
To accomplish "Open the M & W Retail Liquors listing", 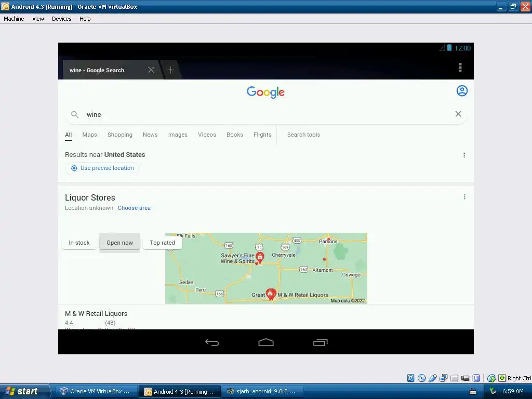I will point(96,313).
